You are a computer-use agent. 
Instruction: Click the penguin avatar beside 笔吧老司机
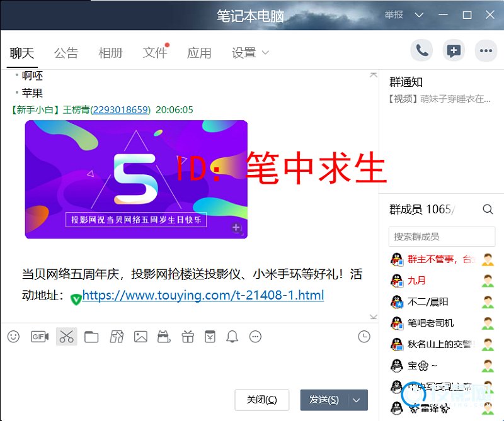tap(397, 323)
